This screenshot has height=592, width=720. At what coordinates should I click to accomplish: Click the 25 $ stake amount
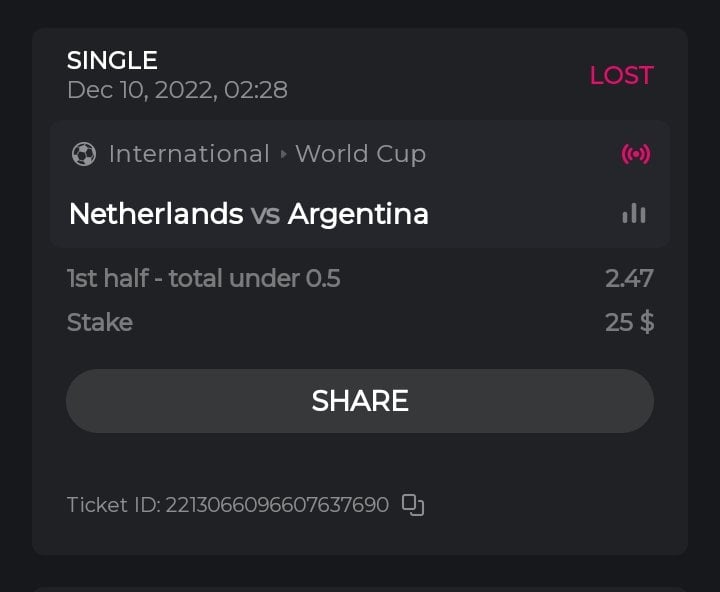(x=629, y=322)
